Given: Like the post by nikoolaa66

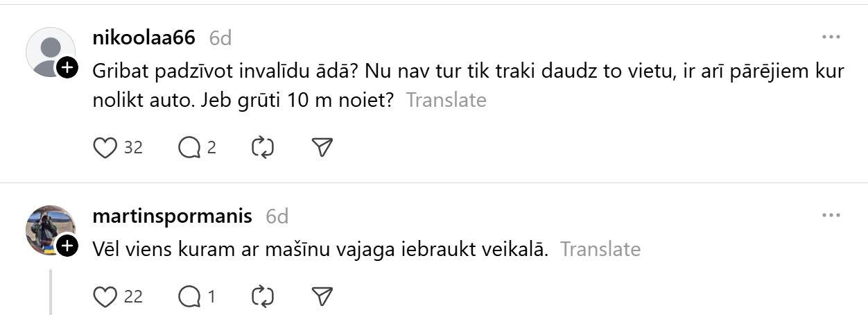Looking at the screenshot, I should coord(105,148).
